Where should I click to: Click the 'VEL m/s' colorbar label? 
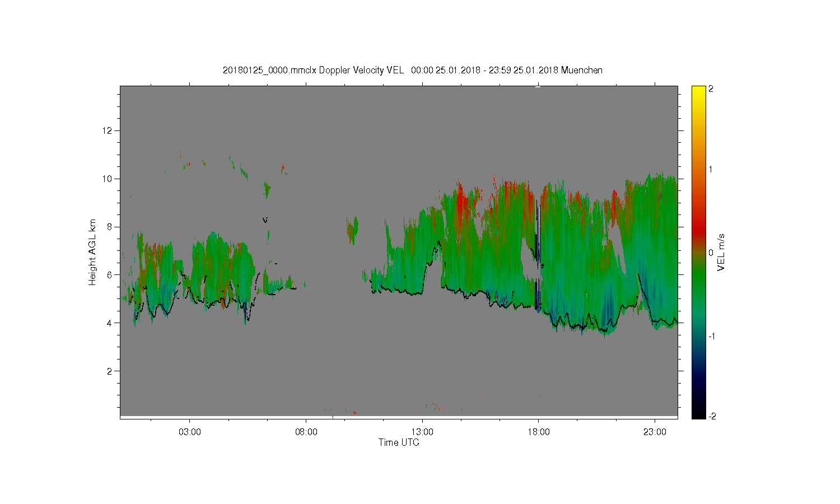721,252
